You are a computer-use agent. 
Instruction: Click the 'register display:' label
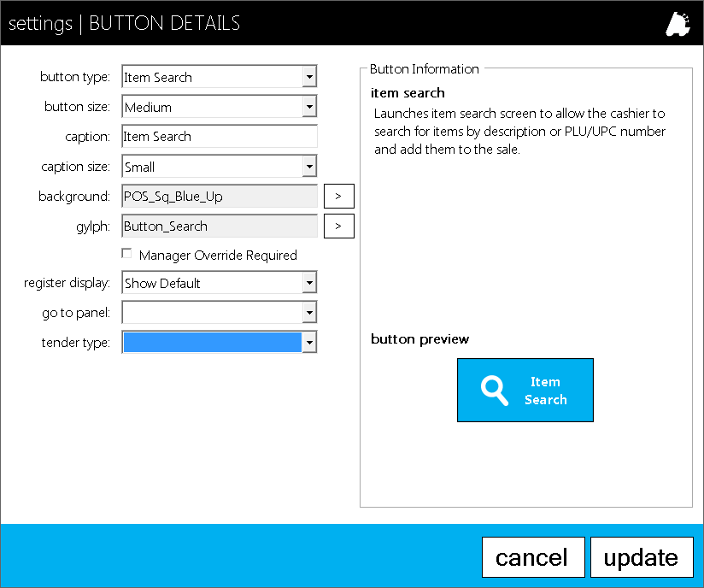click(67, 283)
